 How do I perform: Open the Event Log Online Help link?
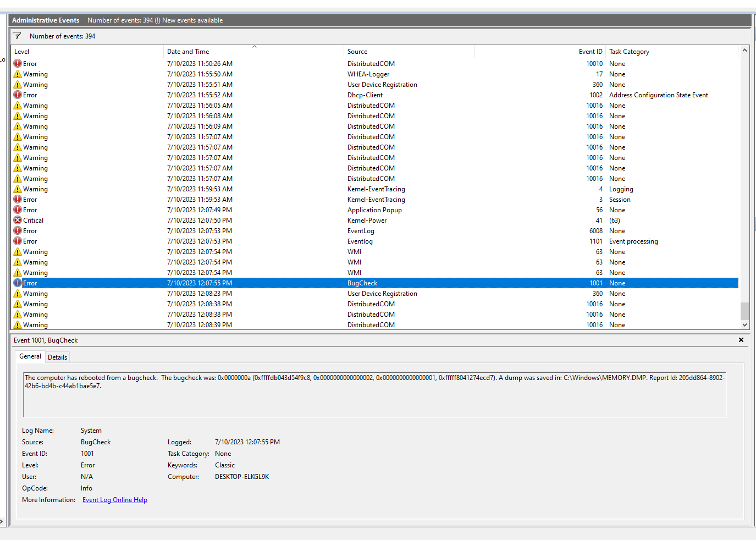click(x=115, y=500)
